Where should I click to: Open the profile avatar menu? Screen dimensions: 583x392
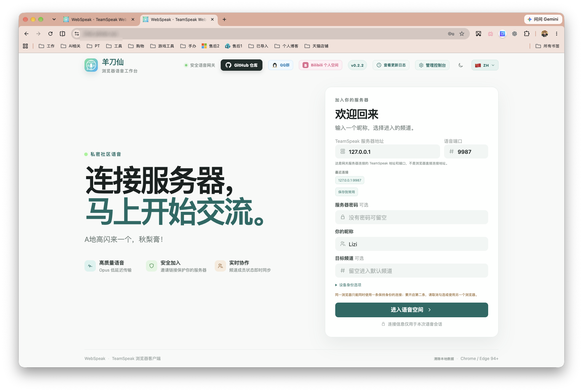[545, 34]
